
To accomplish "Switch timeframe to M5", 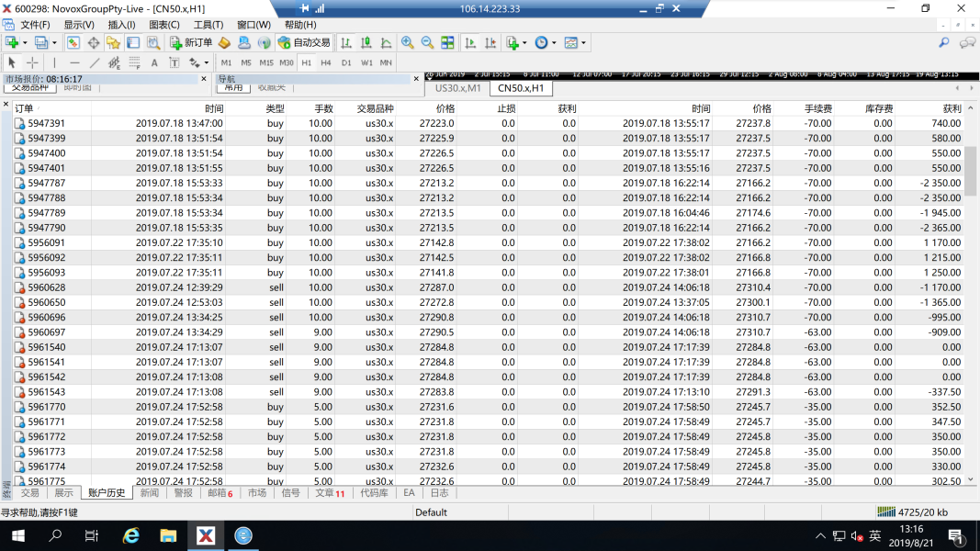I will 246,62.
